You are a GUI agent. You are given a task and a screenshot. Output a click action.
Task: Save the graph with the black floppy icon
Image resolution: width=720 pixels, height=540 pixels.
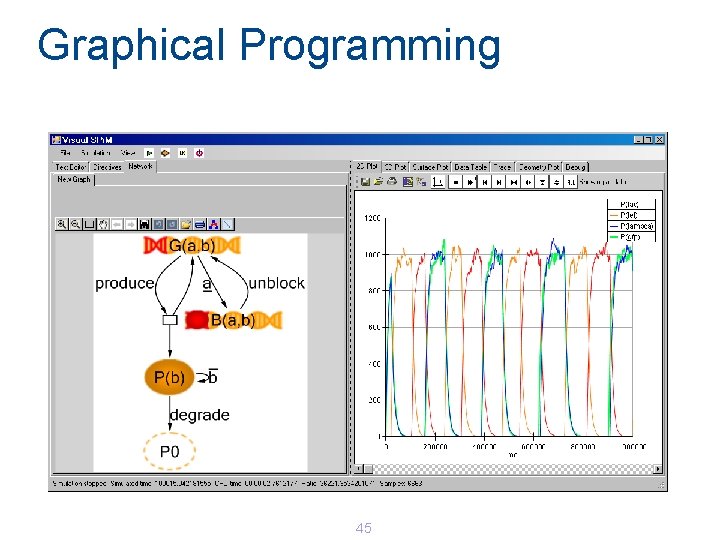tap(144, 224)
